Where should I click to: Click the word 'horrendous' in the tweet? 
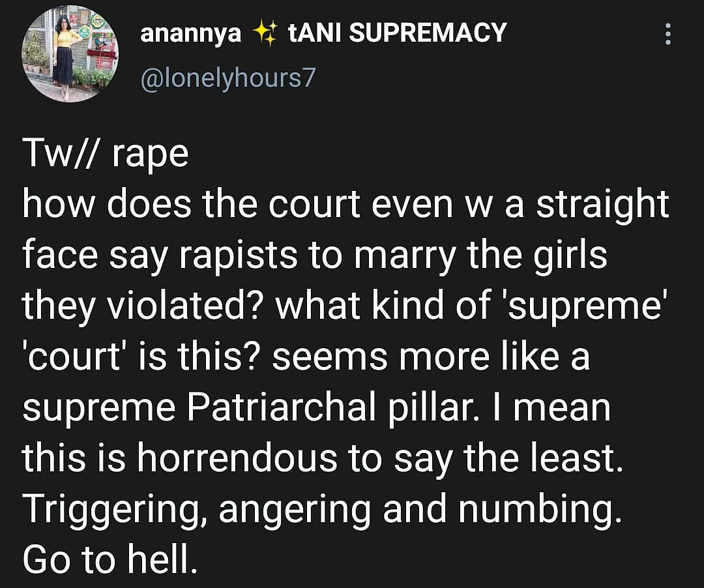237,458
